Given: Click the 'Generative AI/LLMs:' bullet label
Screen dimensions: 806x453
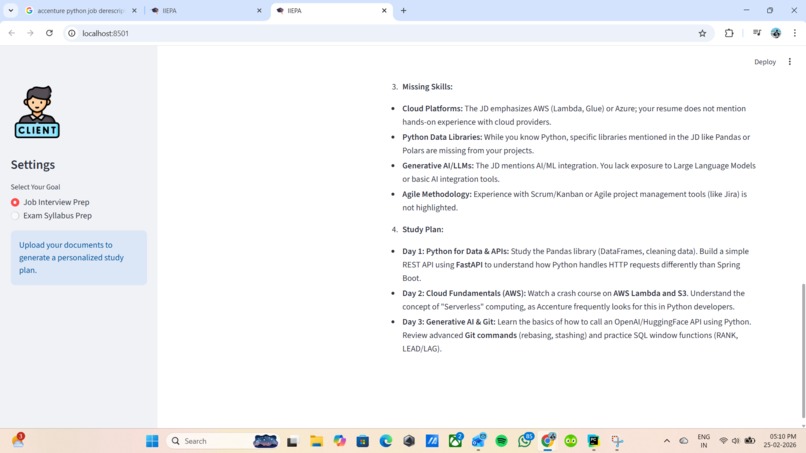Looking at the screenshot, I should 438,166.
